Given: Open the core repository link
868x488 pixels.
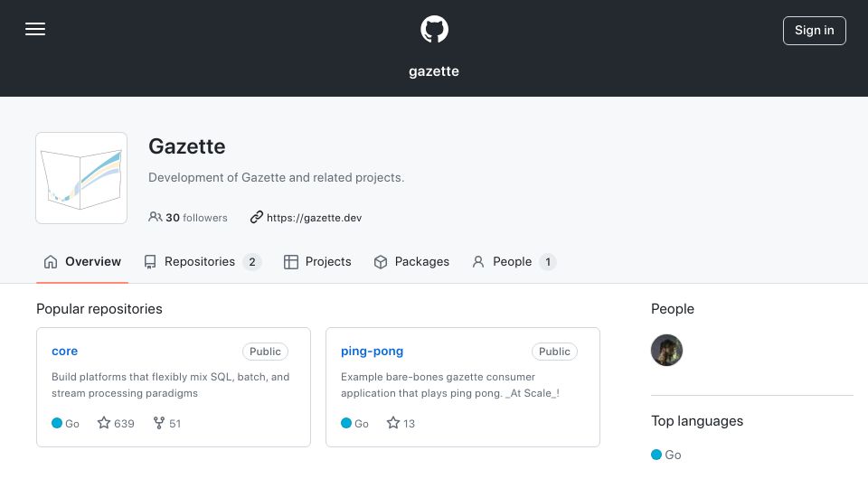Looking at the screenshot, I should coord(65,351).
